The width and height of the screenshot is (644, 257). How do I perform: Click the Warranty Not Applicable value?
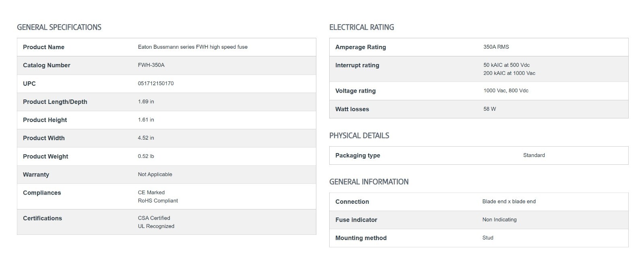coord(155,174)
